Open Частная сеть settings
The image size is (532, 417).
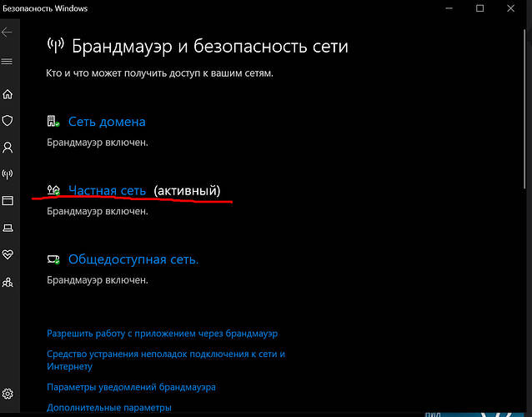108,190
